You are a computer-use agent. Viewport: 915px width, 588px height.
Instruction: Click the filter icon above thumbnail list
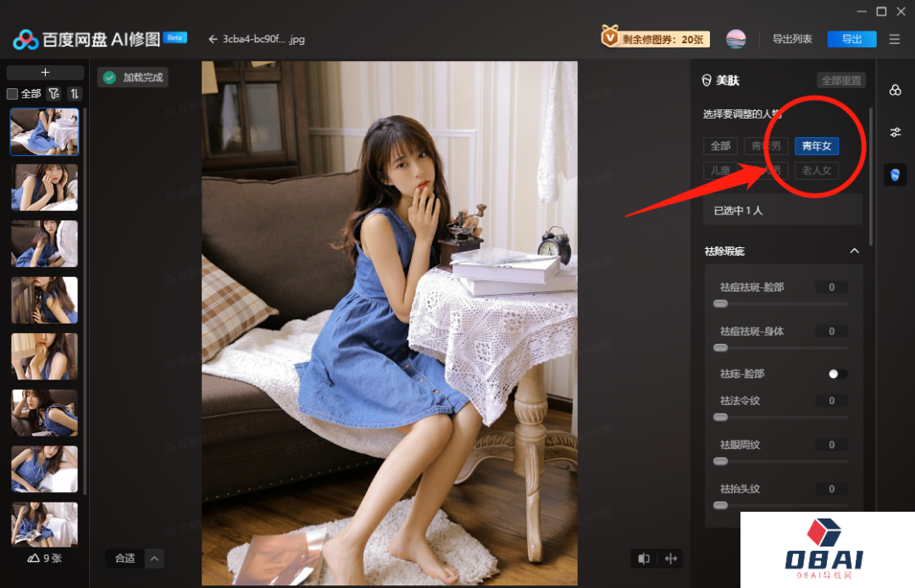coord(53,94)
